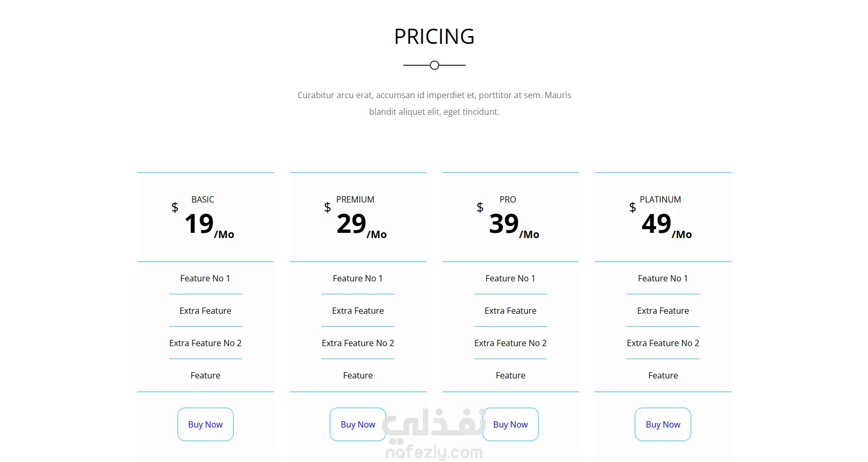Click Extra Feature No 2 in Premium column
The image size is (868, 462).
tap(358, 343)
